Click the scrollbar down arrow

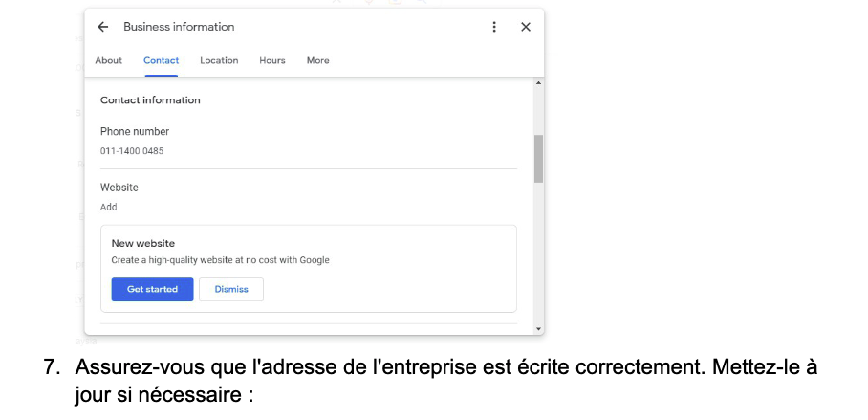pyautogui.click(x=538, y=328)
